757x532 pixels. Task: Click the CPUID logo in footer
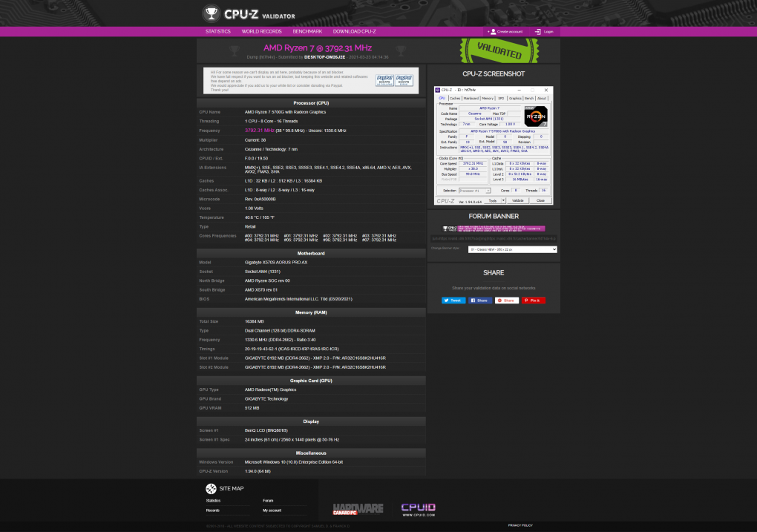tap(418, 509)
